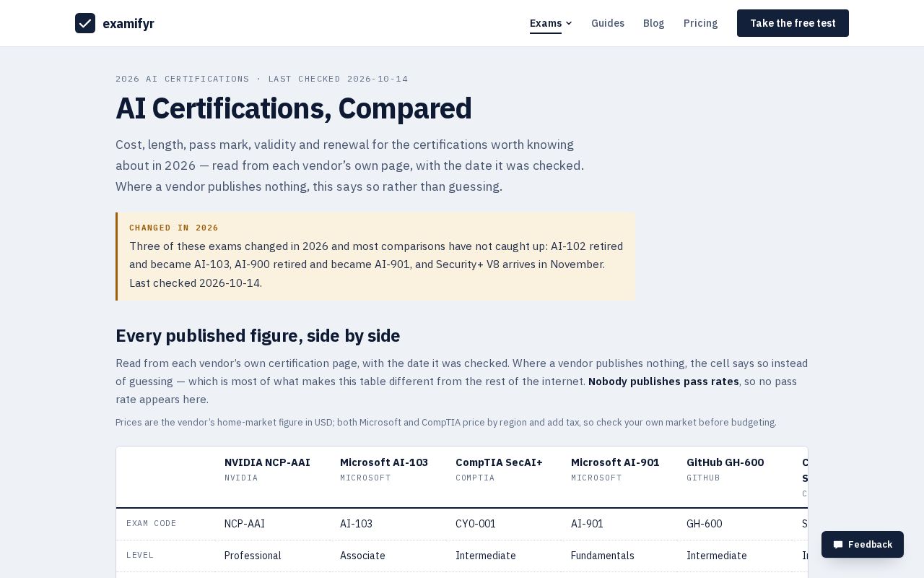Open the Exams menu label
The image size is (924, 578).
[546, 23]
